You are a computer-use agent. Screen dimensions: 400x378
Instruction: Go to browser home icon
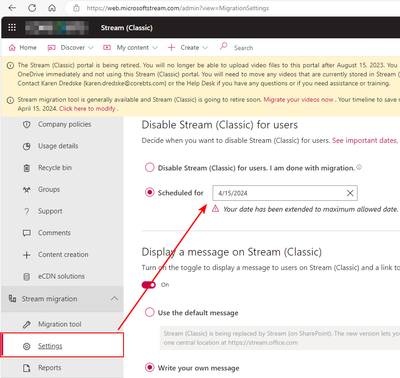(x=52, y=8)
